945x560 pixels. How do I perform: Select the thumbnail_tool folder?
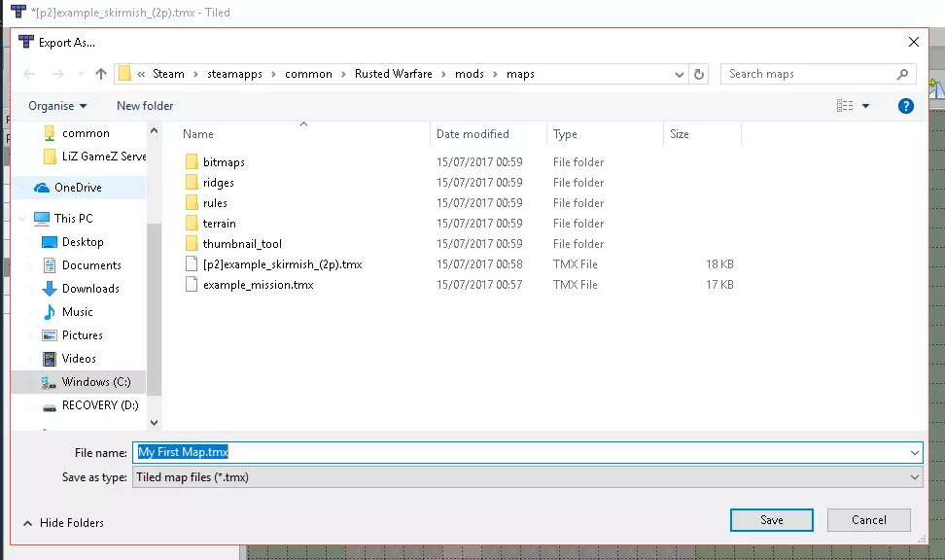[242, 244]
